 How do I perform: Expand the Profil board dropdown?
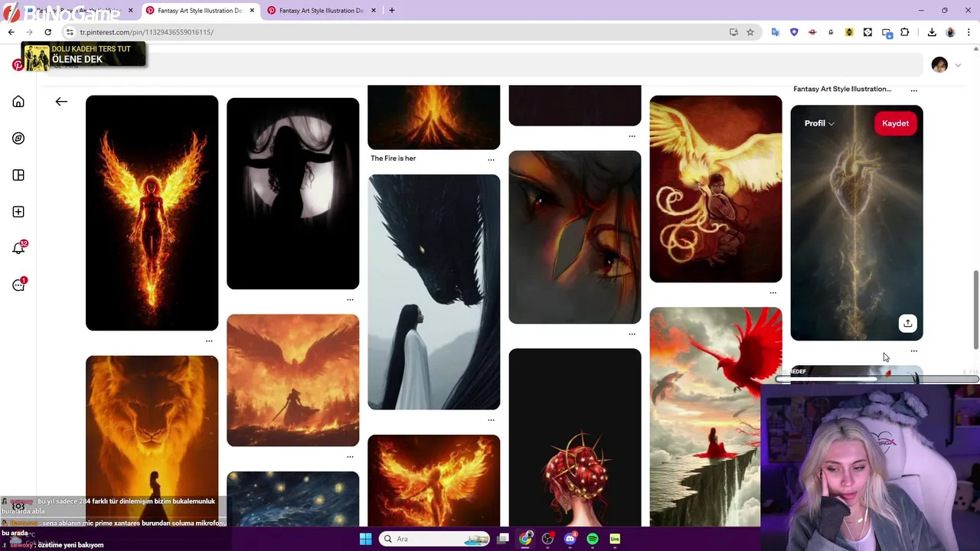[819, 123]
